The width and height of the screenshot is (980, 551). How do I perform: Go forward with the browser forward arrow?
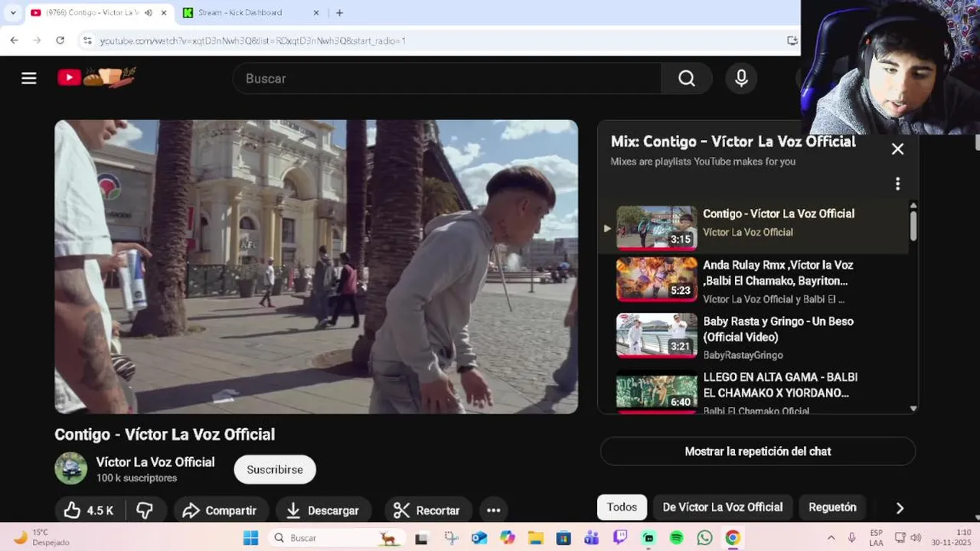coord(37,41)
